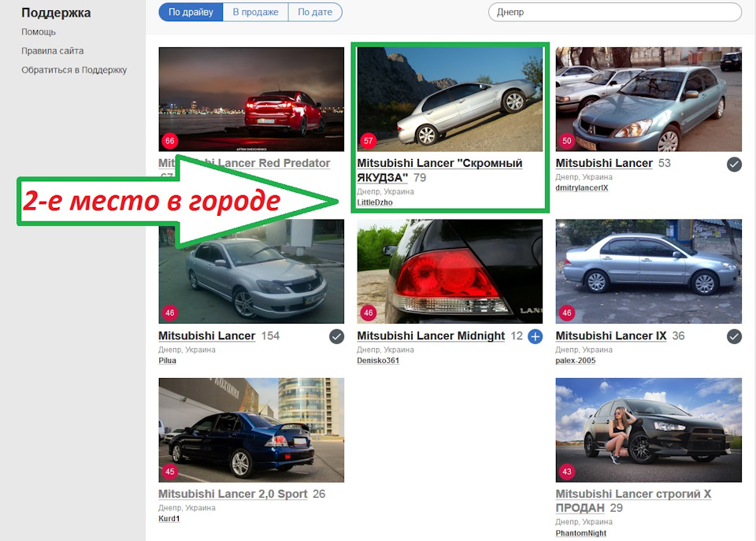
Task: Open the Помощь link
Action: click(x=39, y=31)
